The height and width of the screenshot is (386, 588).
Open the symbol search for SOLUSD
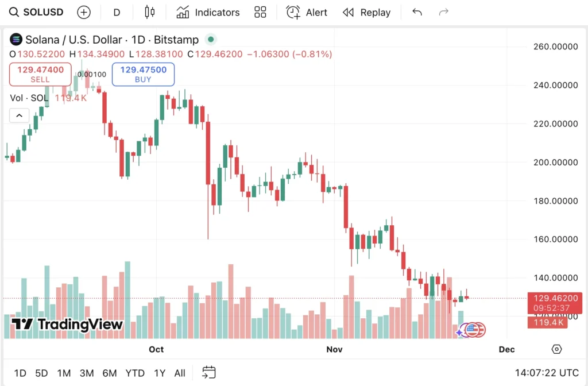[x=36, y=11]
